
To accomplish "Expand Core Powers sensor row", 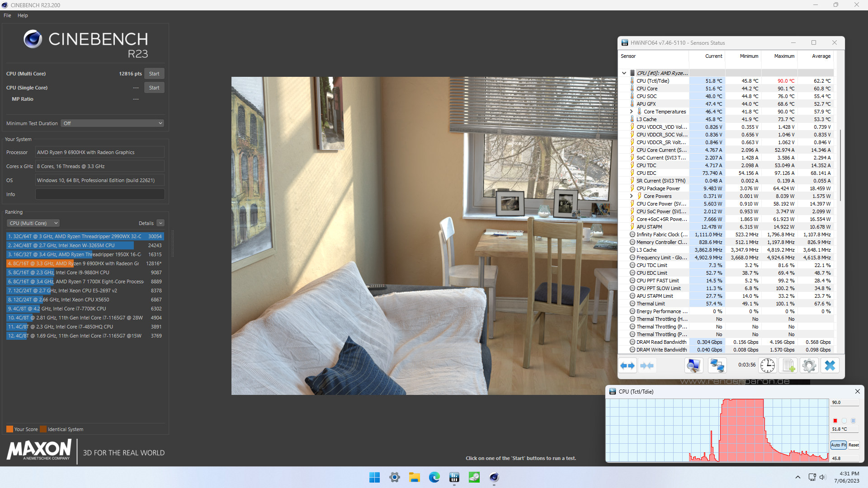I will click(632, 196).
